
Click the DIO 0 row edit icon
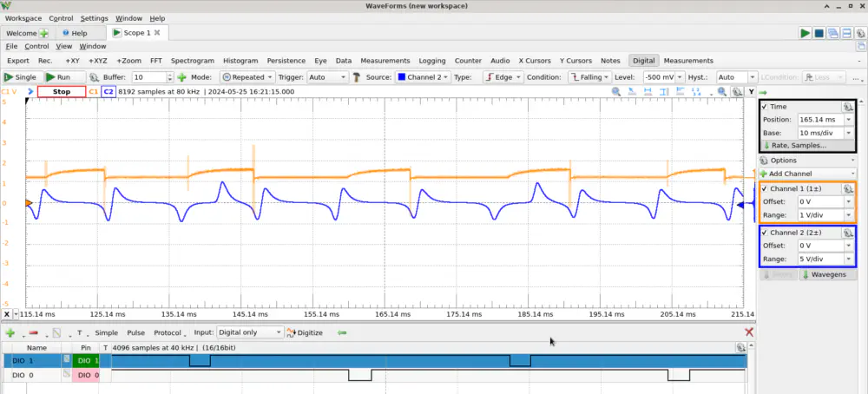click(66, 375)
